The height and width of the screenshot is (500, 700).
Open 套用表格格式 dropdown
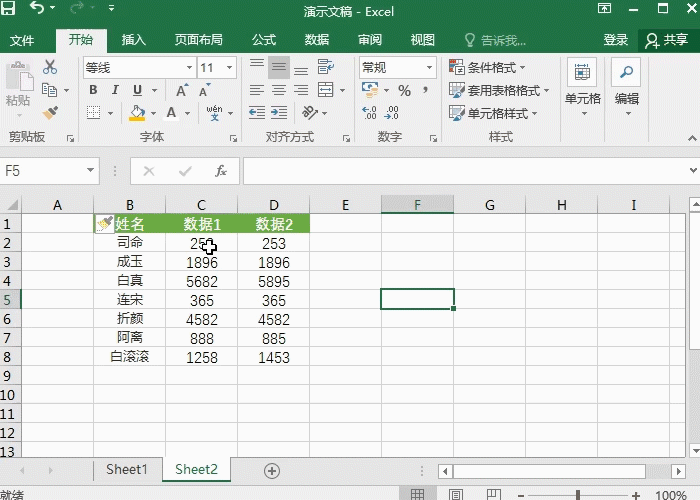click(x=499, y=90)
